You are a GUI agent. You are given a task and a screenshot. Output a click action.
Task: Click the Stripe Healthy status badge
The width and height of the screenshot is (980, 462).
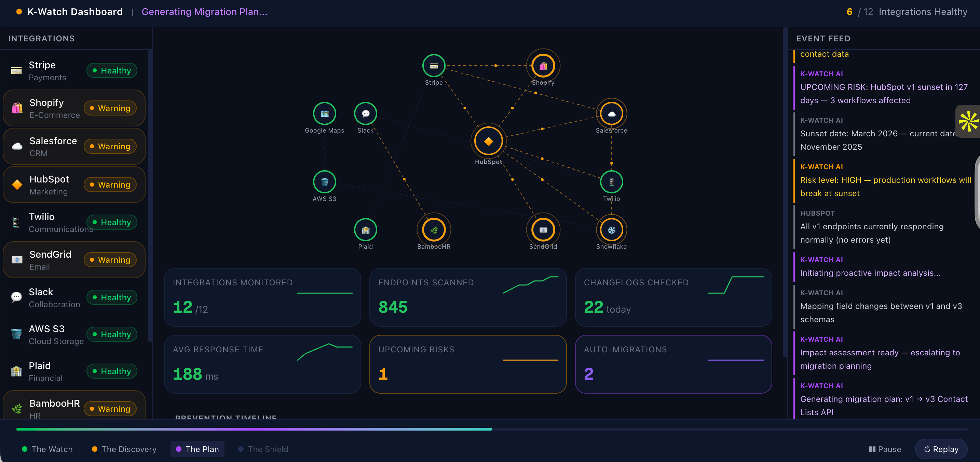click(x=112, y=71)
